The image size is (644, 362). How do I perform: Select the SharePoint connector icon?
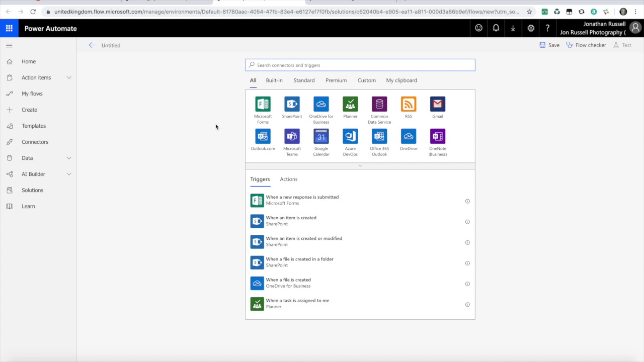(292, 104)
